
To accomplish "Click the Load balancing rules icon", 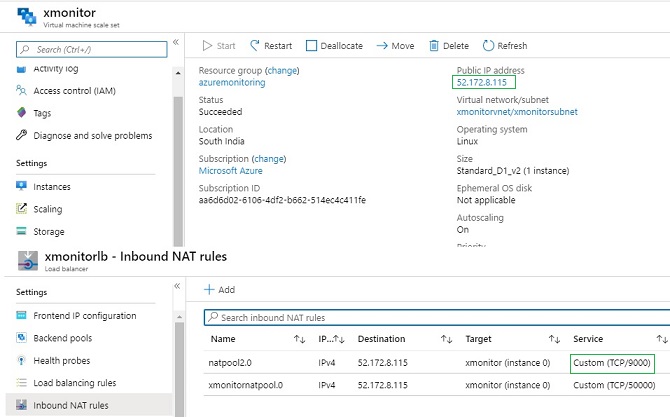I will click(21, 382).
